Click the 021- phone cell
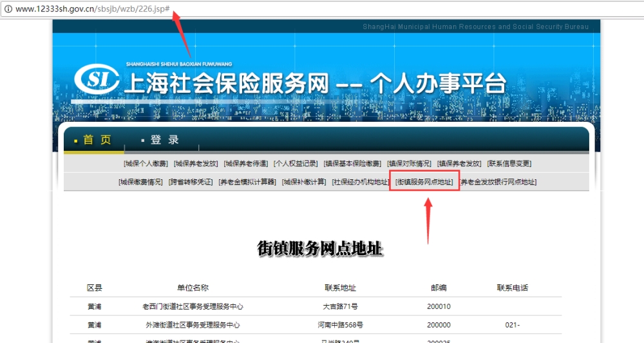The height and width of the screenshot is (343, 644). pyautogui.click(x=513, y=325)
